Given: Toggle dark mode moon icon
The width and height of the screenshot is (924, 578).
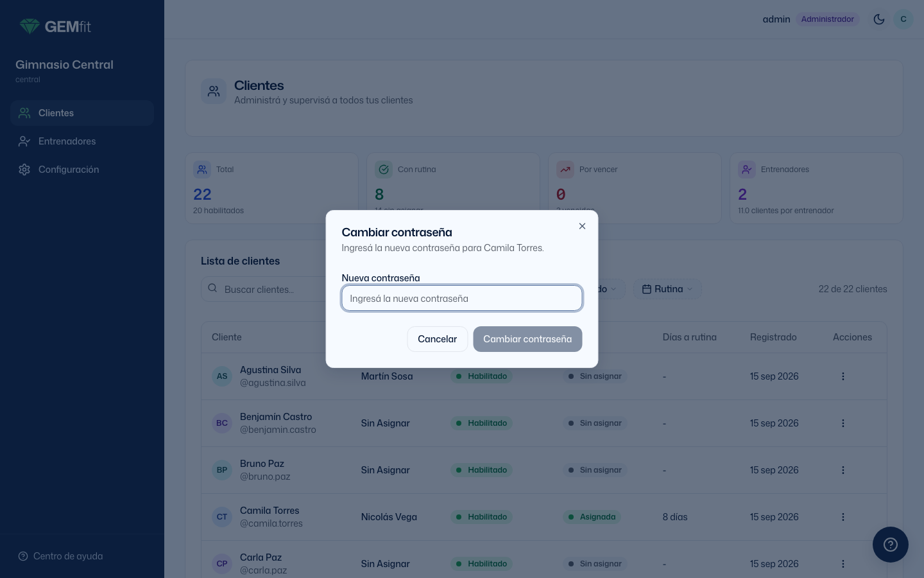Looking at the screenshot, I should [879, 19].
